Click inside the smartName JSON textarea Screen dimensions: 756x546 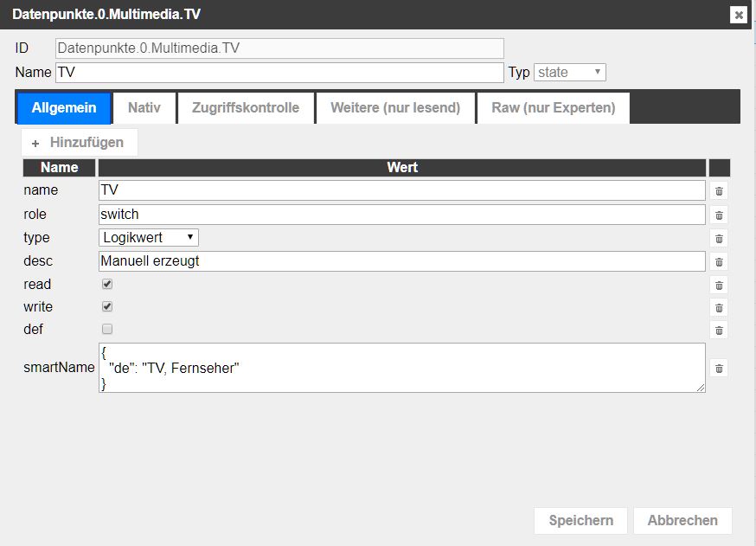(402, 368)
